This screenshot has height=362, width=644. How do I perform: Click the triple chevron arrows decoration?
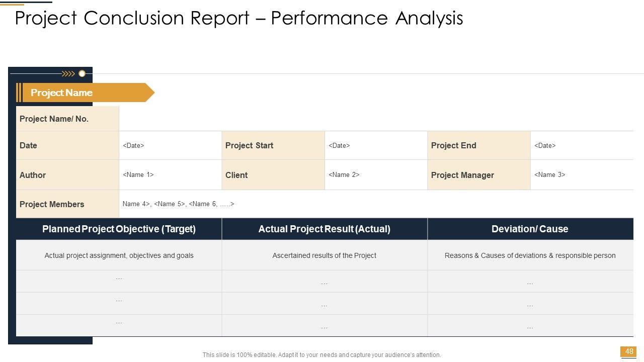pyautogui.click(x=68, y=74)
